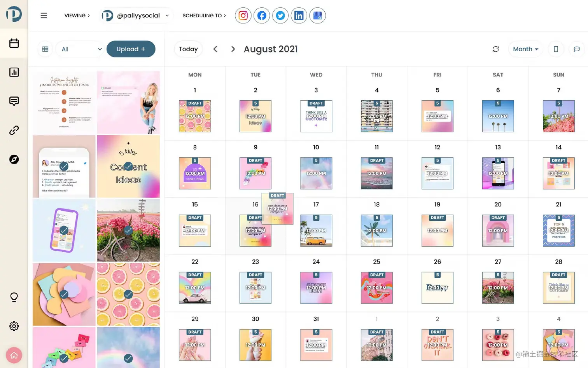This screenshot has height=368, width=588.
Task: Open the August 13 phone mockup post
Action: click(498, 173)
